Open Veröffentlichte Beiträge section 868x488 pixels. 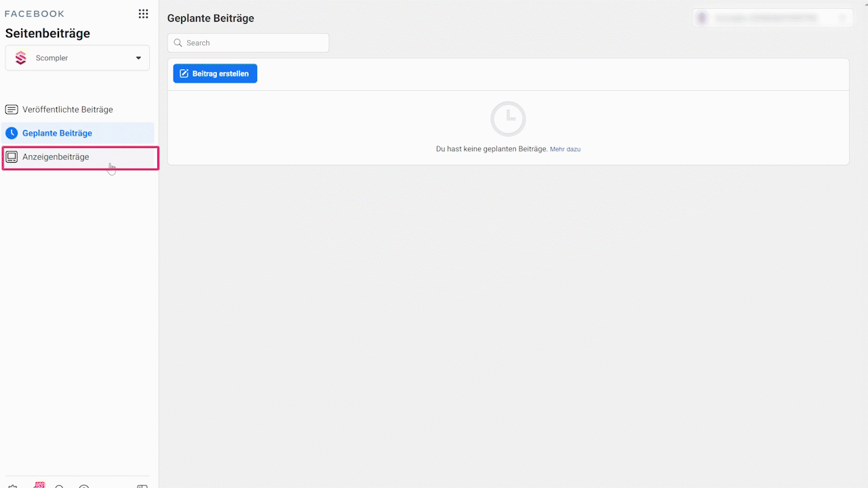[x=68, y=110]
